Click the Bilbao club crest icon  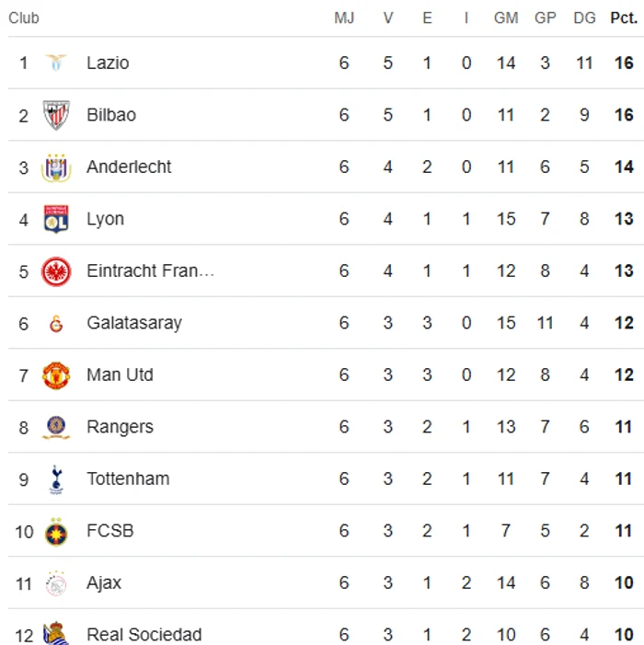coord(56,115)
